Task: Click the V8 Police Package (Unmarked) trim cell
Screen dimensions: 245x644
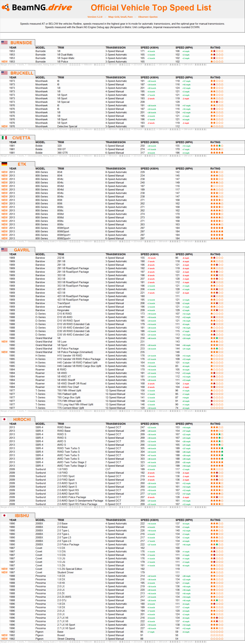Action: point(75,352)
